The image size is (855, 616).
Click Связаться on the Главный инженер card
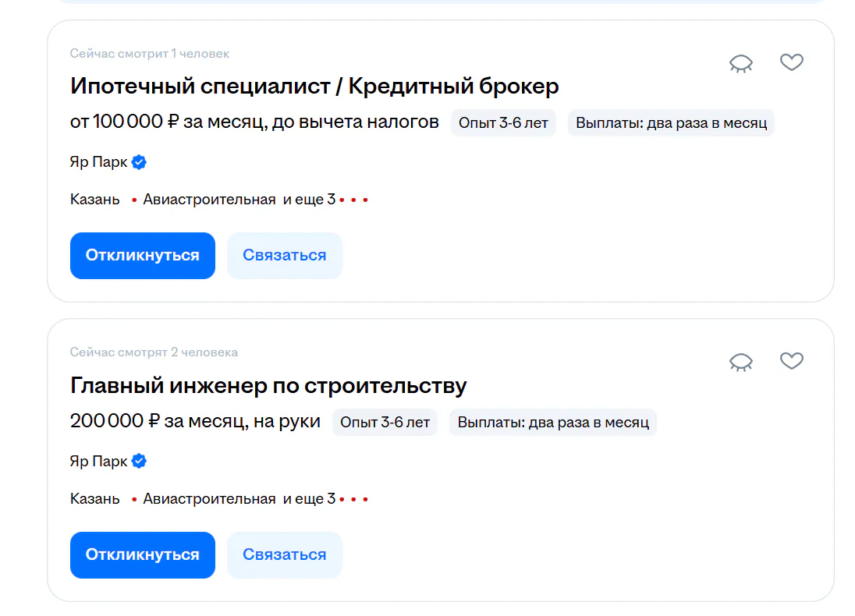point(284,555)
